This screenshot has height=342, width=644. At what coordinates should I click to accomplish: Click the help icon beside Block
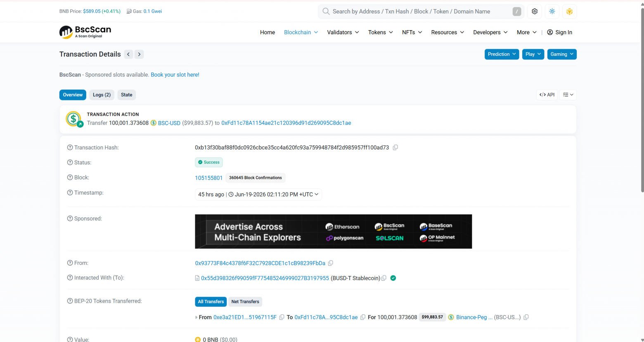point(70,178)
